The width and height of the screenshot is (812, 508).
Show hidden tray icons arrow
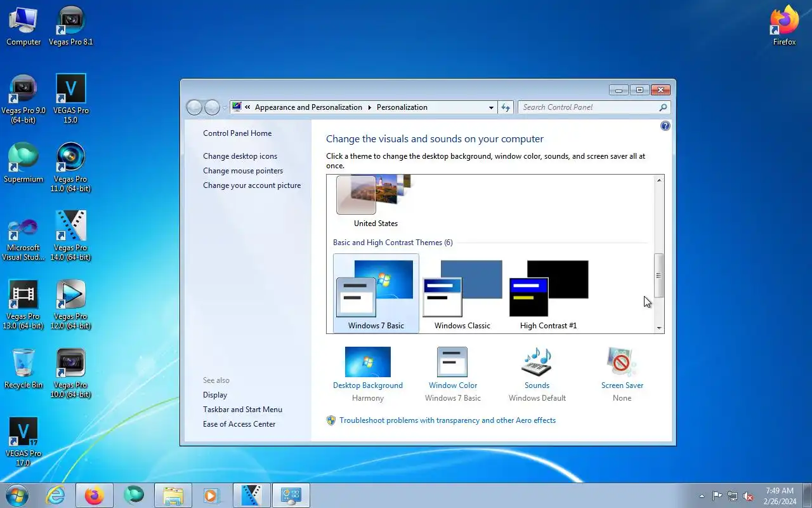[x=702, y=496]
